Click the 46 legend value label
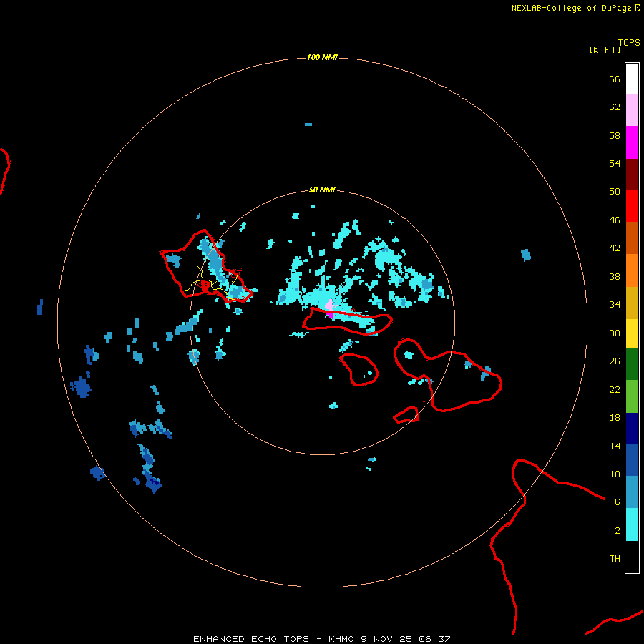This screenshot has width=644, height=644. 615,220
